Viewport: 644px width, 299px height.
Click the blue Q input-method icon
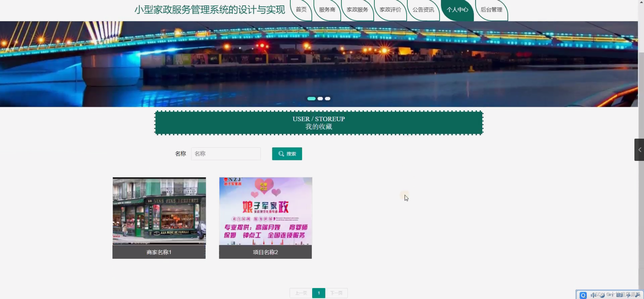583,295
